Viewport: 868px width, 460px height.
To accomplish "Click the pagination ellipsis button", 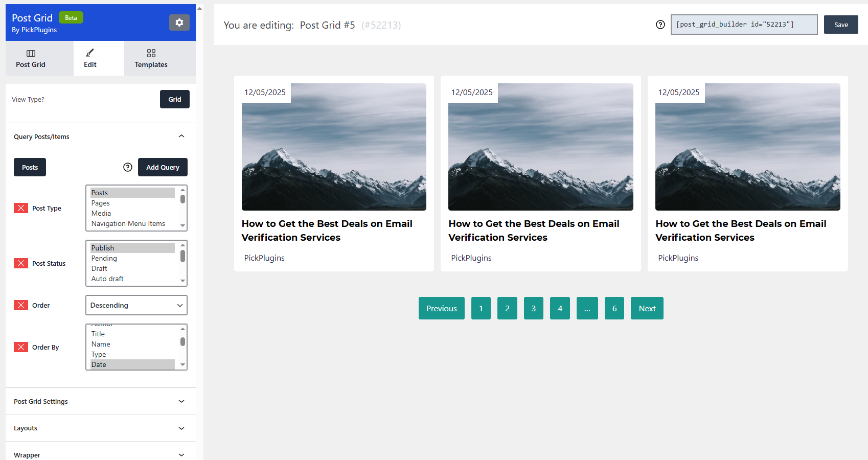I will coord(587,308).
